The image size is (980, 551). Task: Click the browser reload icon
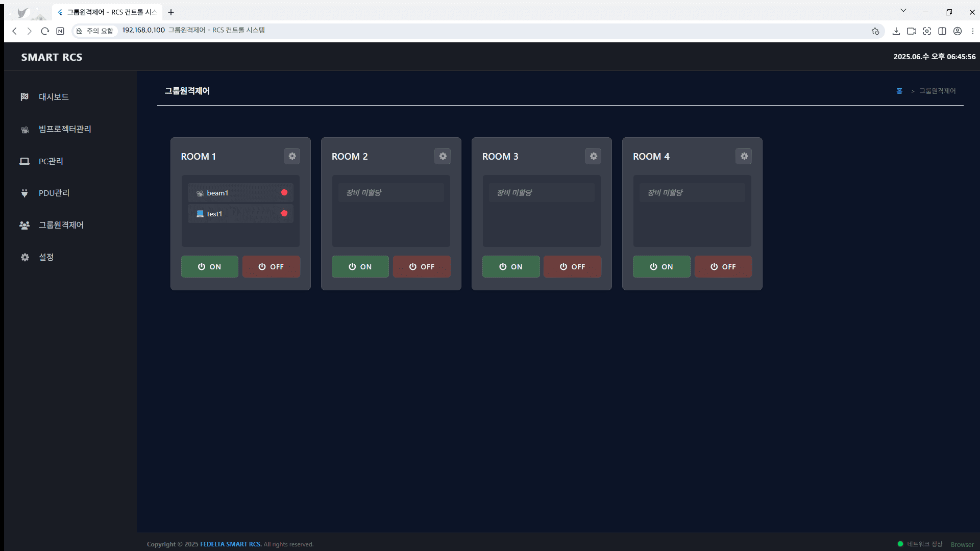45,31
